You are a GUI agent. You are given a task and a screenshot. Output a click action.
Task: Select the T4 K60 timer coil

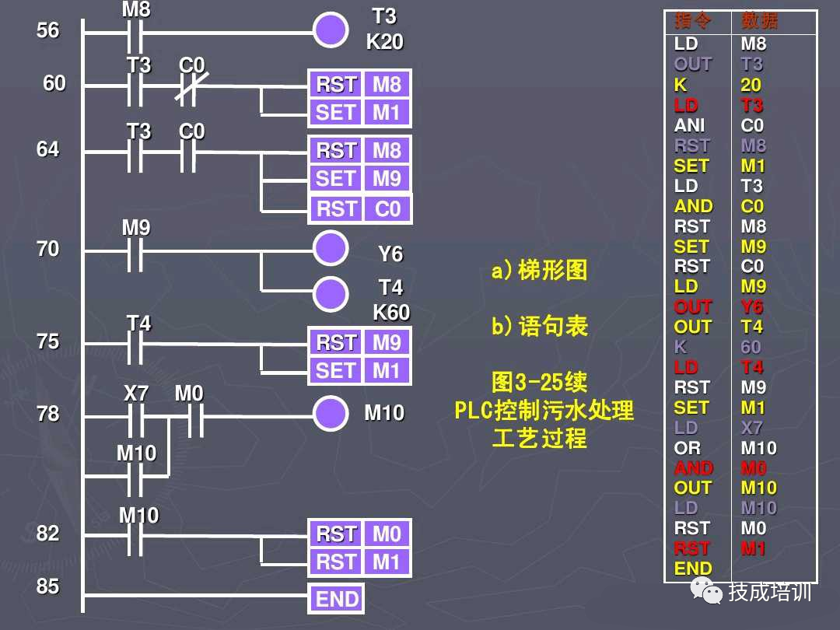pos(332,293)
